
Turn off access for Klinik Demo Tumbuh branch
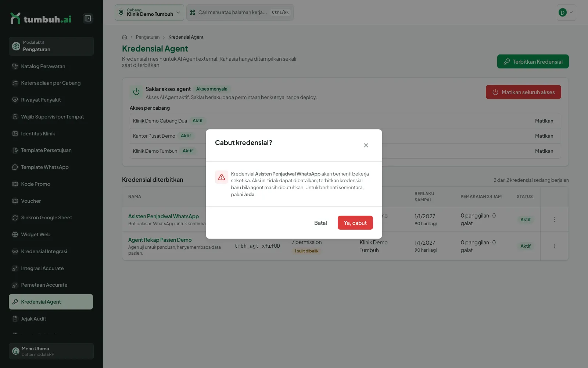pos(544,151)
